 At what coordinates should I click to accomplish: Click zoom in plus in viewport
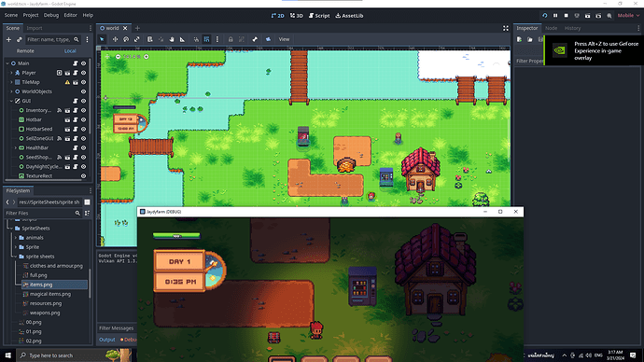pos(147,57)
